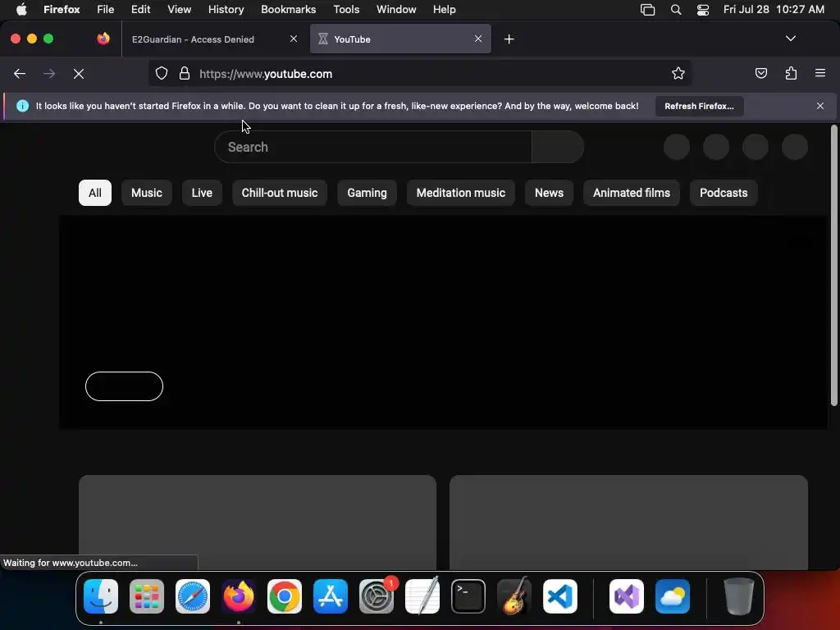Launch Google Chrome from the Dock

pos(285,596)
